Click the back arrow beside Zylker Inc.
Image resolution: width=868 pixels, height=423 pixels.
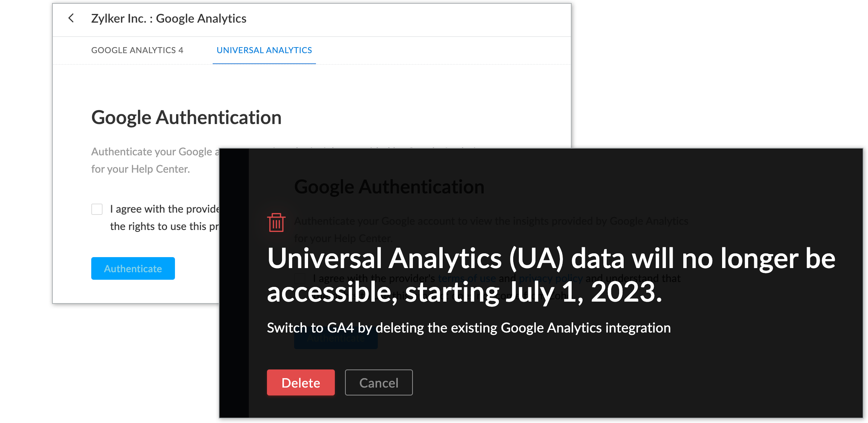click(71, 18)
